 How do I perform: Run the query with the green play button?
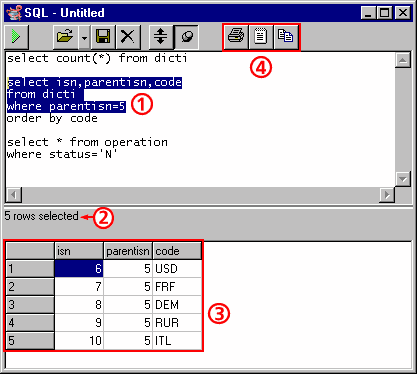click(16, 36)
